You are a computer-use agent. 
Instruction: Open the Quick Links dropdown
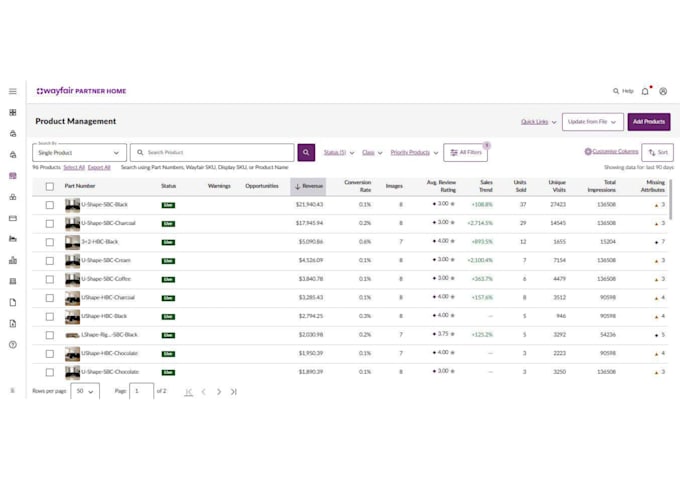[539, 122]
